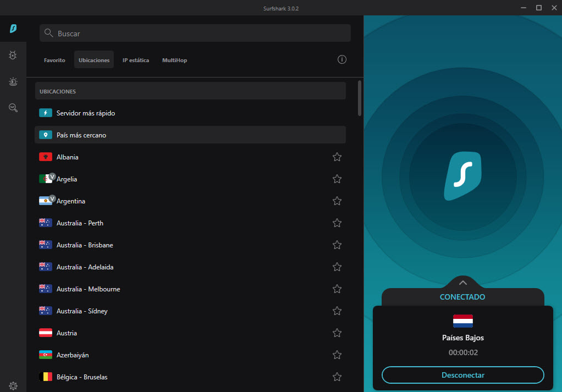562x392 pixels.
Task: Favorite Austria with its star
Action: click(x=337, y=333)
